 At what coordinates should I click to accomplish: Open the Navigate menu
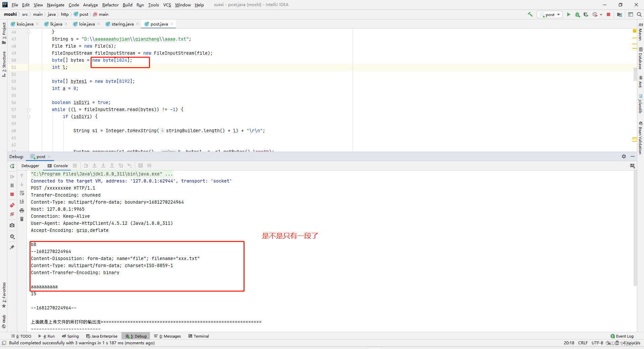pos(55,5)
